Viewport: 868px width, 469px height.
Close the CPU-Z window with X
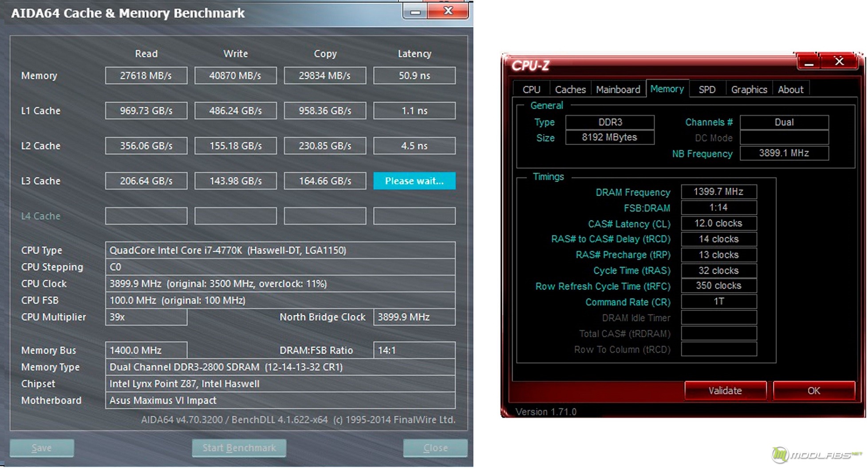click(839, 61)
